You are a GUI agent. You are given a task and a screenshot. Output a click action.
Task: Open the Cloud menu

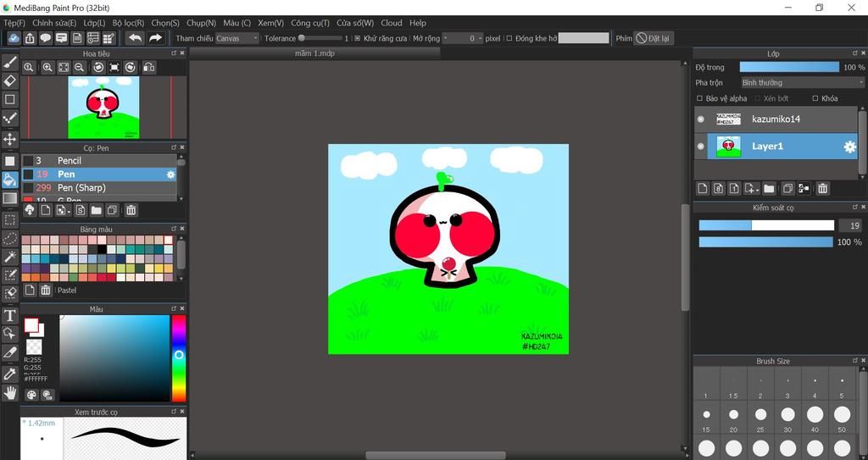392,23
